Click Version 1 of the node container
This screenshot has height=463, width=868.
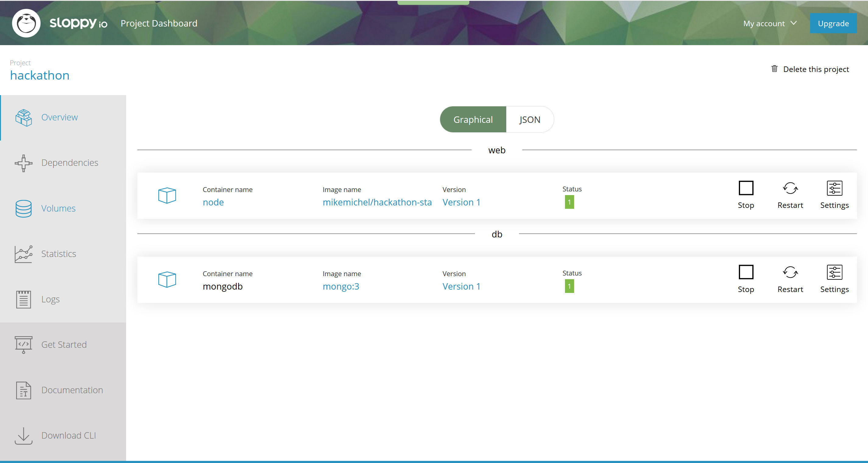coord(461,202)
